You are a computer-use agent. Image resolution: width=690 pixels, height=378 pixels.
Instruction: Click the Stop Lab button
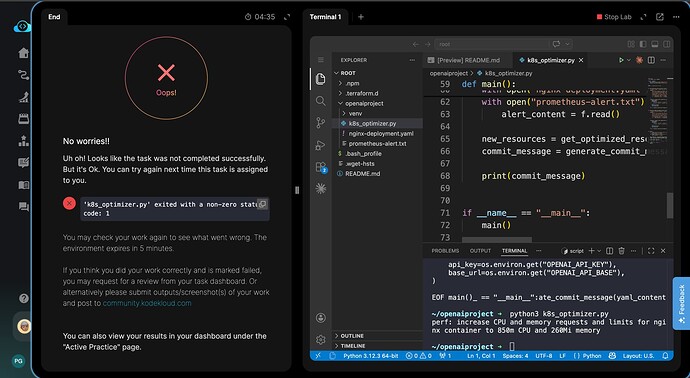point(614,17)
